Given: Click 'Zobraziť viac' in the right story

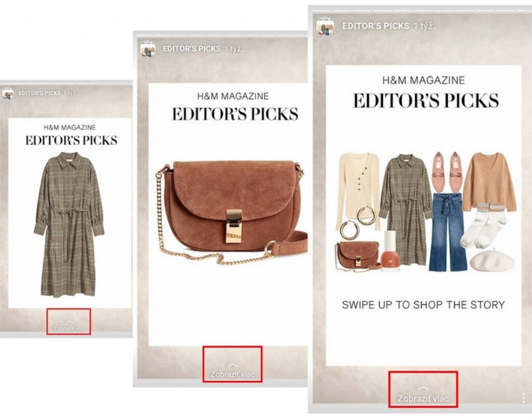Looking at the screenshot, I should pos(423,398).
